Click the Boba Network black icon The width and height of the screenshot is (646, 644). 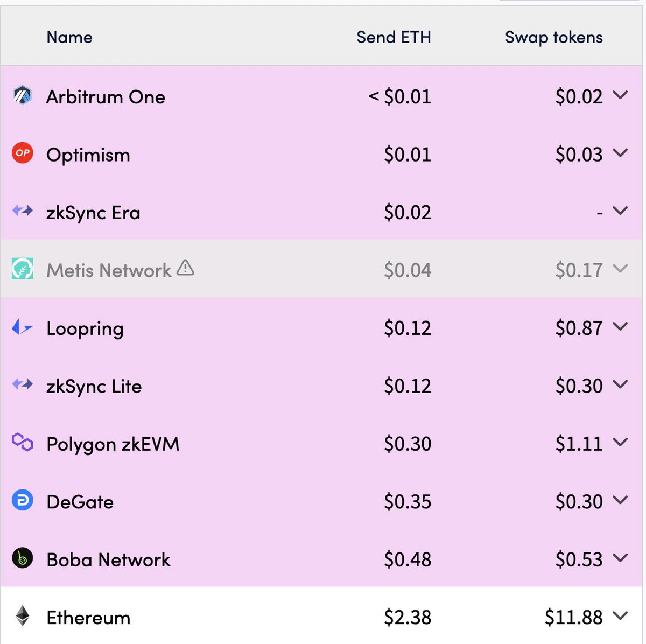23,558
